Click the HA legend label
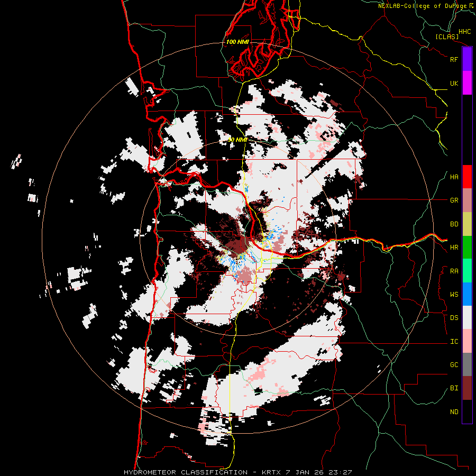The height and width of the screenshot is (476, 476). (454, 177)
